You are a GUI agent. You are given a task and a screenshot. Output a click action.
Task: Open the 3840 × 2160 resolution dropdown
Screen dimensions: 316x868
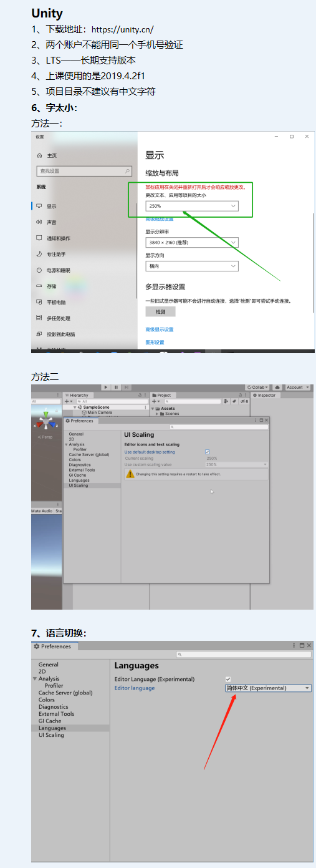click(x=192, y=242)
